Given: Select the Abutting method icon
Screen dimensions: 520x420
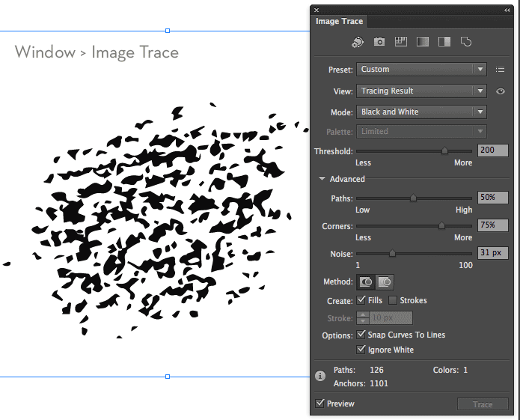Looking at the screenshot, I should pyautogui.click(x=366, y=282).
